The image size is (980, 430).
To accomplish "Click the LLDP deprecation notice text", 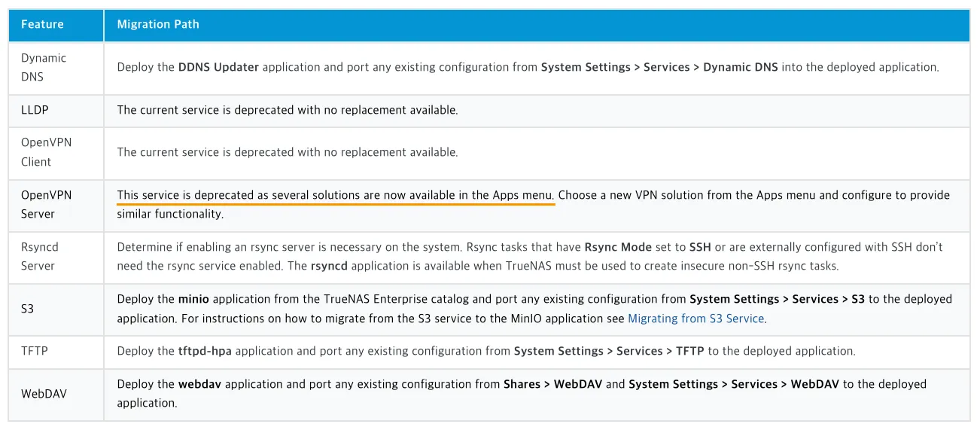I will point(287,110).
